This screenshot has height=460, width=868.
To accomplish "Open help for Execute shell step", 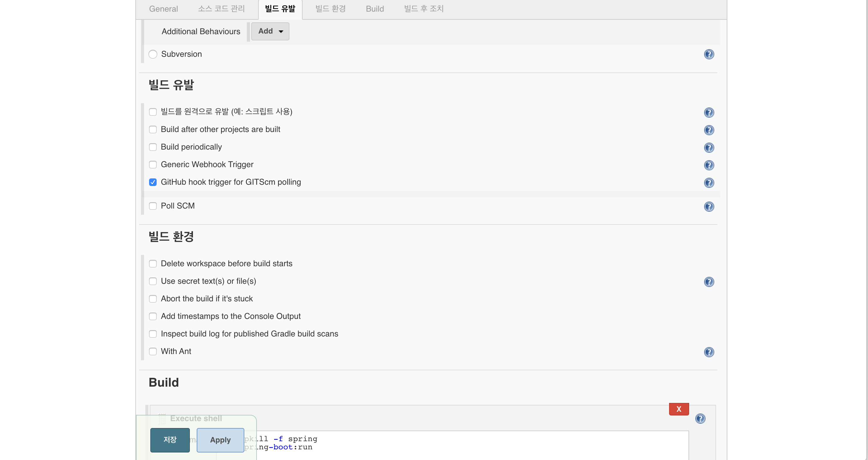I will click(x=700, y=418).
